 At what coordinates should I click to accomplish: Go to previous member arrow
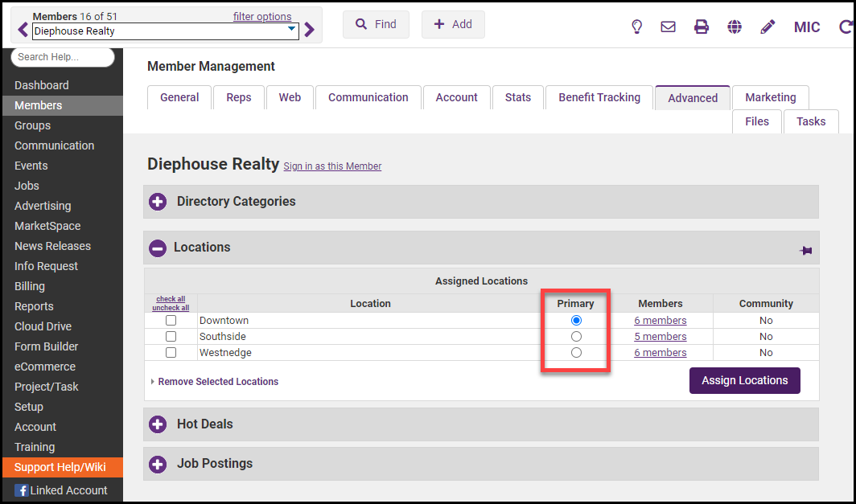[23, 31]
